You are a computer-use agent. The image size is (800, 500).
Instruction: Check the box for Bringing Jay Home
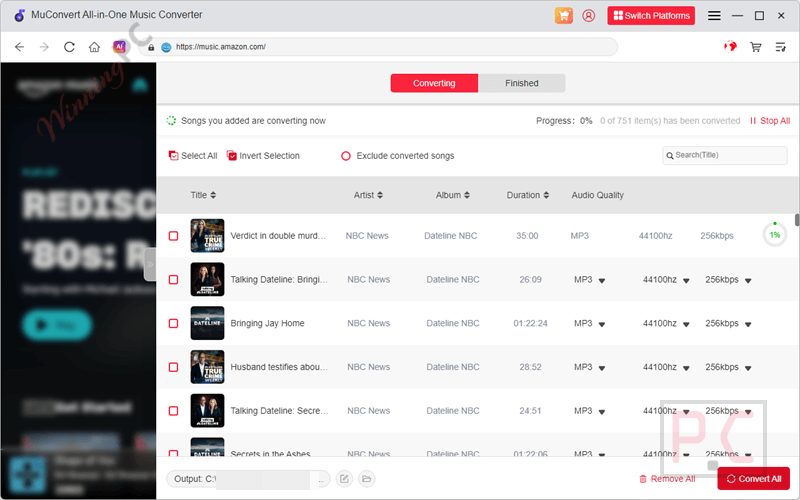(x=173, y=323)
